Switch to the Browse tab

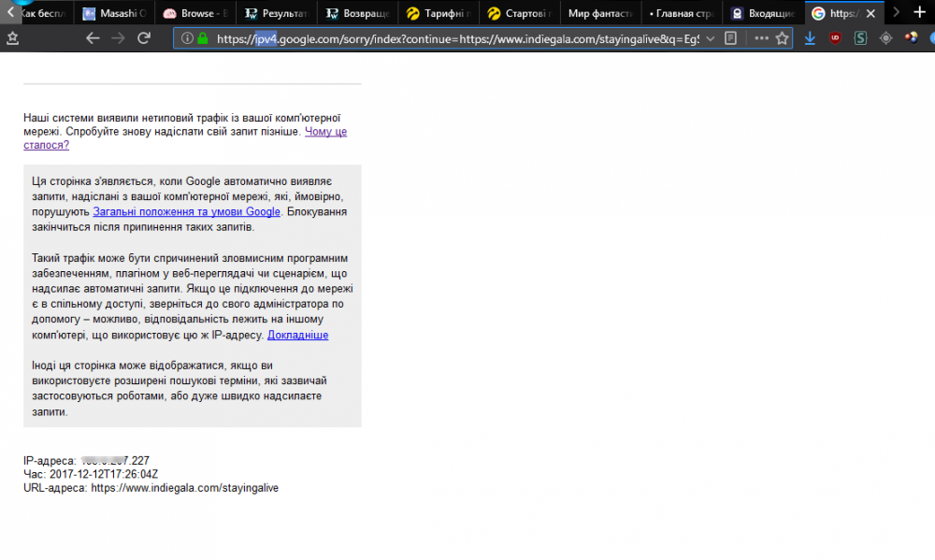(195, 13)
